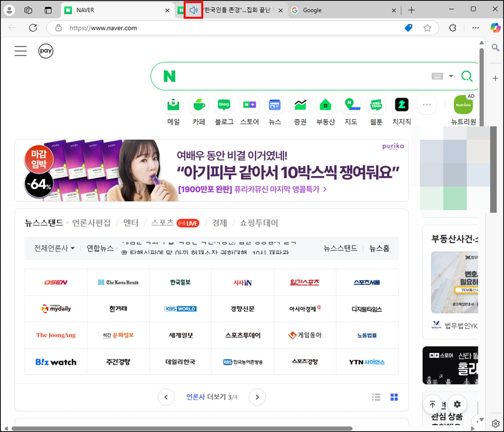Open the OSEN press logo
Image resolution: width=504 pixels, height=432 pixels.
[56, 282]
